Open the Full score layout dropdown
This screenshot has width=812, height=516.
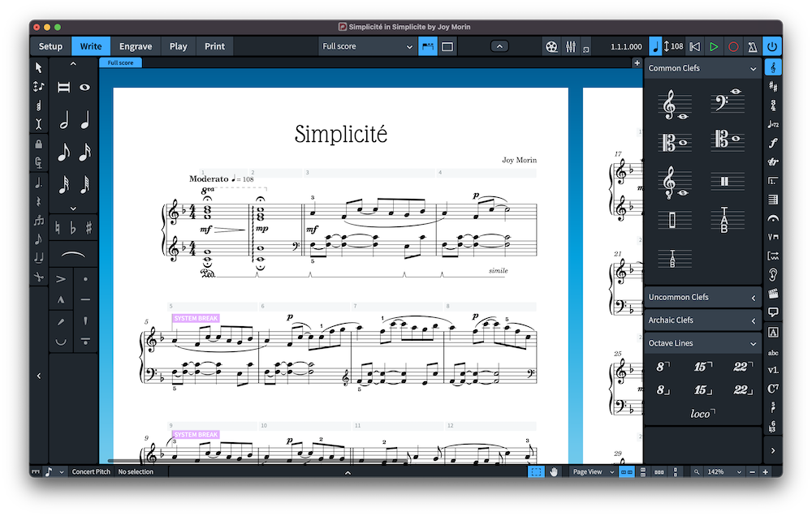click(367, 46)
